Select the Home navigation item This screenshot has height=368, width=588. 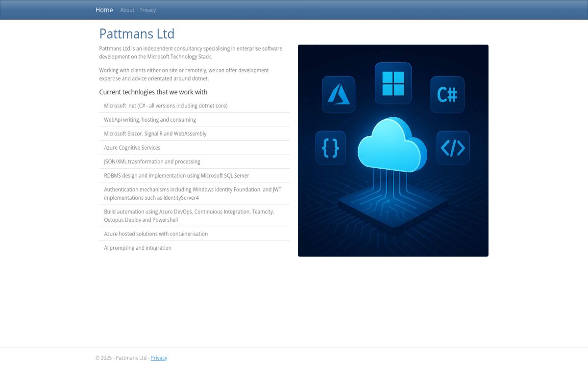point(104,10)
